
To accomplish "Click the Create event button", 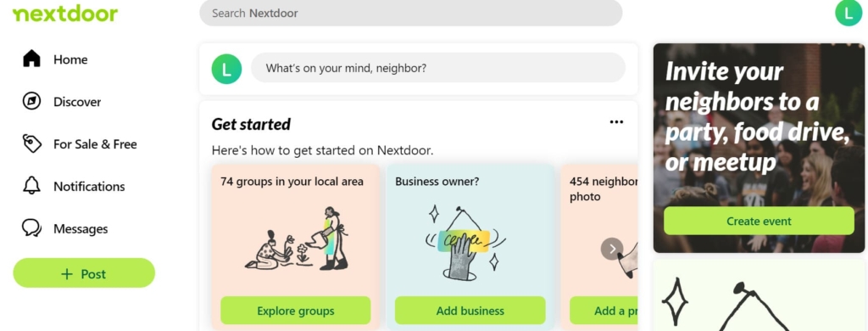I will (759, 221).
